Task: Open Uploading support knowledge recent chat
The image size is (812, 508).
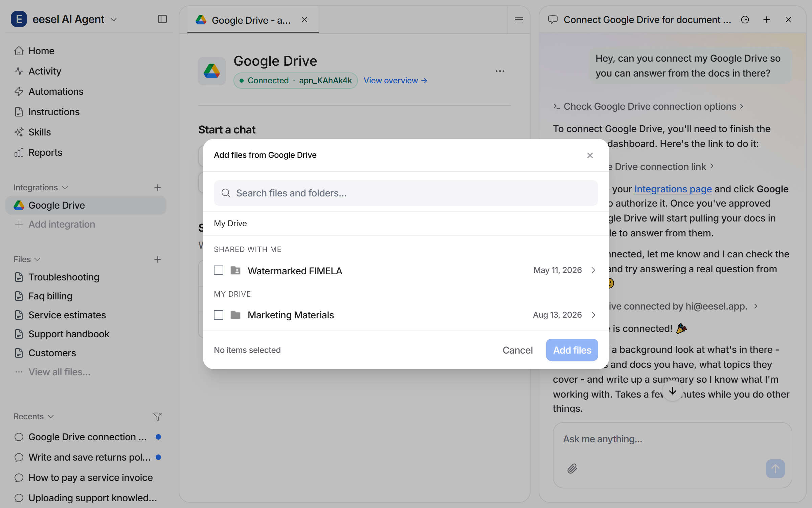Action: coord(86,498)
